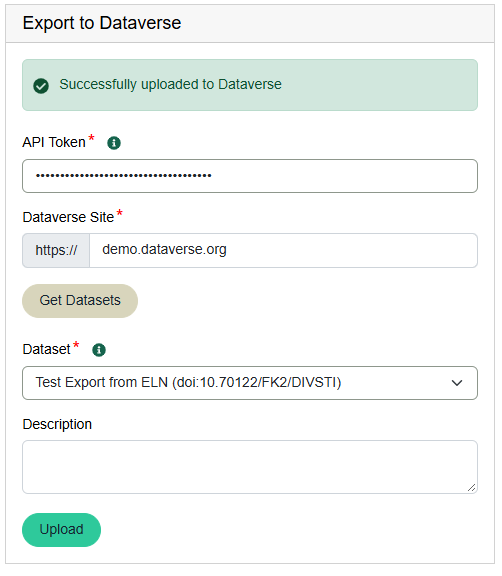Viewport: 502px width, 576px height.
Task: Click the 'Description' label
Action: [x=57, y=424]
